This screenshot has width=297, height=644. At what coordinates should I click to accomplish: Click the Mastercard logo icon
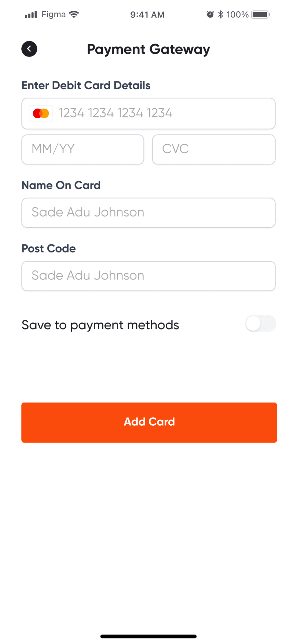pos(41,113)
